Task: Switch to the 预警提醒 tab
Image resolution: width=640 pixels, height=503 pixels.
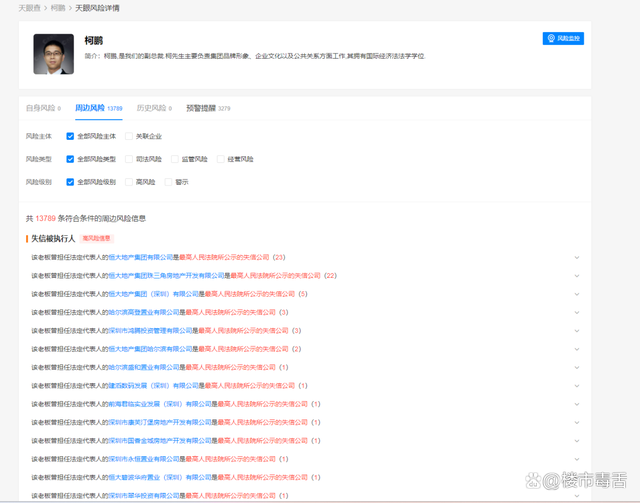Action: coord(208,108)
